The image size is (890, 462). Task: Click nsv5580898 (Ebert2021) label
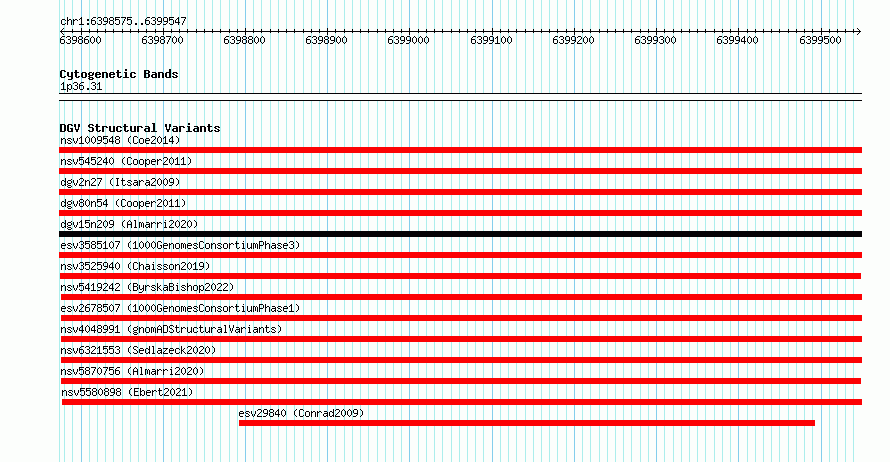click(127, 392)
